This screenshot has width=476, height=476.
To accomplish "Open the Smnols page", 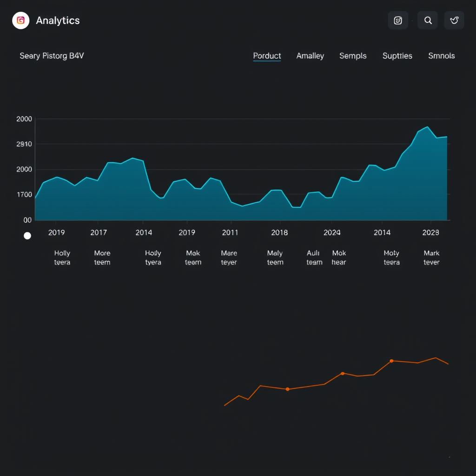I will tap(441, 55).
